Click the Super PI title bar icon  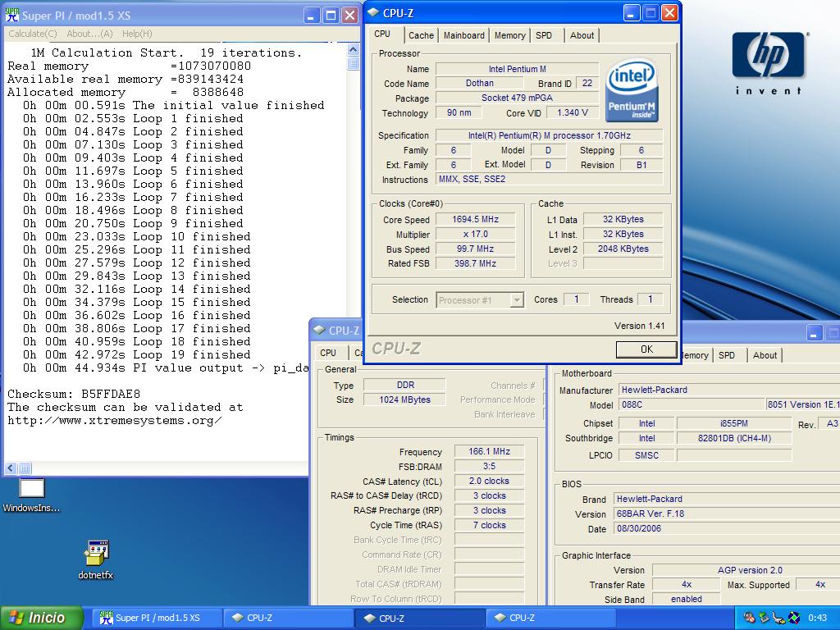[11, 15]
